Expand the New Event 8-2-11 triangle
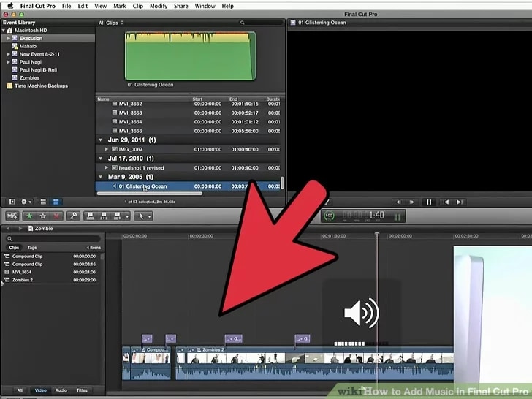This screenshot has height=399, width=532. click(x=9, y=54)
